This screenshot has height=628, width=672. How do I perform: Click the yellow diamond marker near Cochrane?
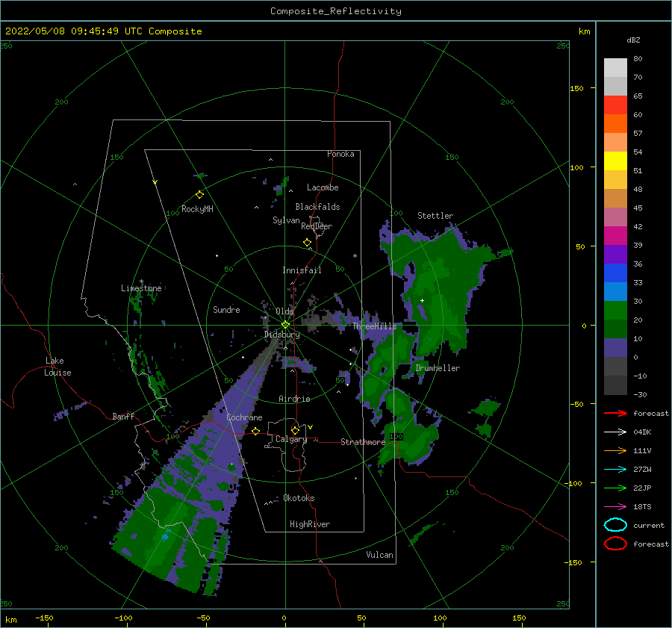point(256,432)
